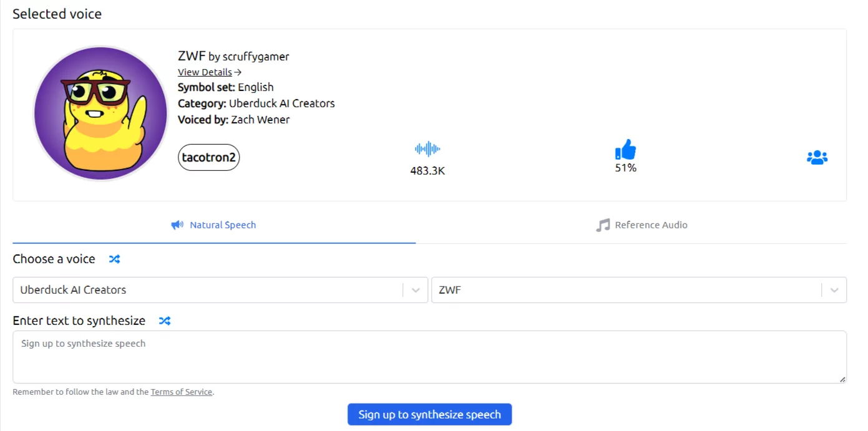Click the ZWF duck avatar image
Screen dimensions: 868x431
pyautogui.click(x=100, y=113)
